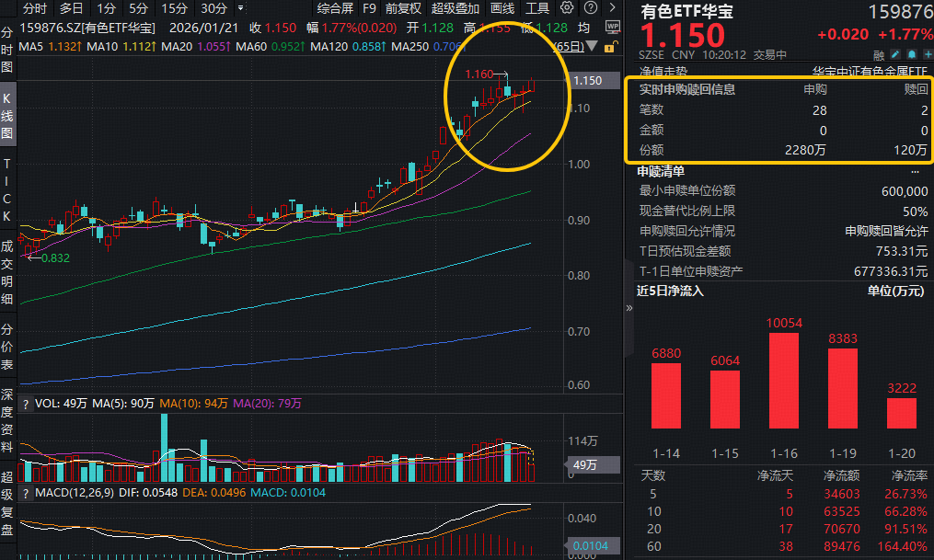Viewport: 934px width, 560px height.
Task: Click the bell price alert icon
Action: tap(911, 54)
